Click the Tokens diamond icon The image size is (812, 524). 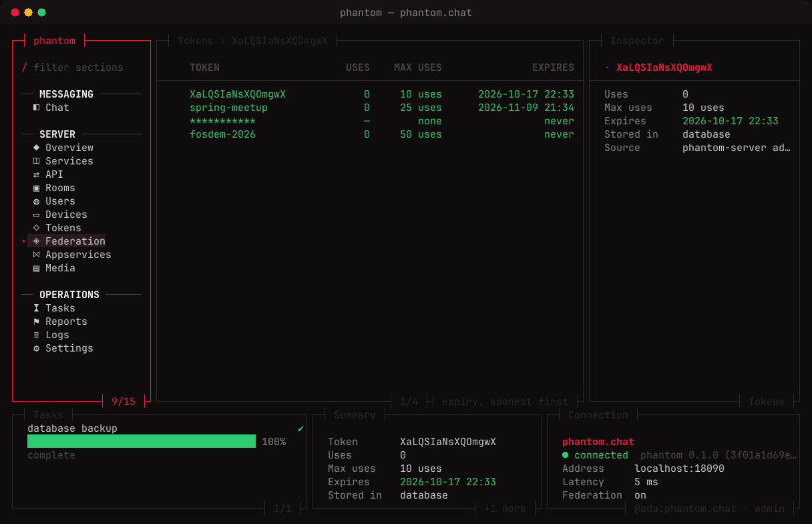[x=36, y=228]
